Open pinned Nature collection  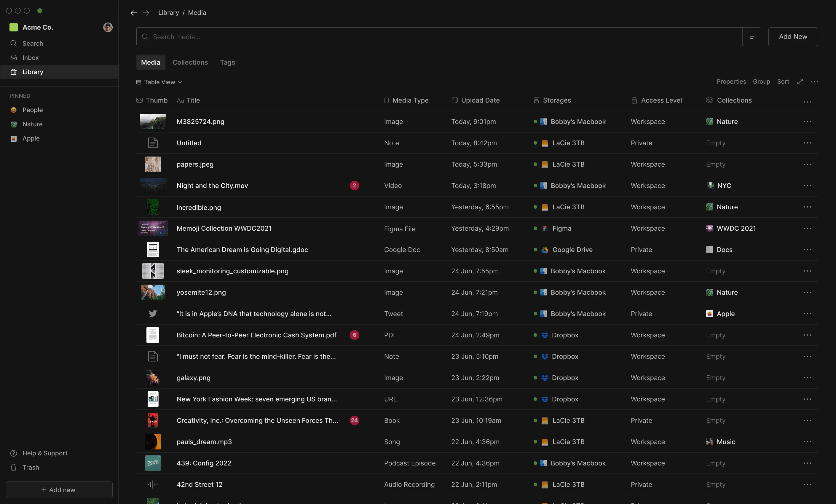(x=59, y=124)
